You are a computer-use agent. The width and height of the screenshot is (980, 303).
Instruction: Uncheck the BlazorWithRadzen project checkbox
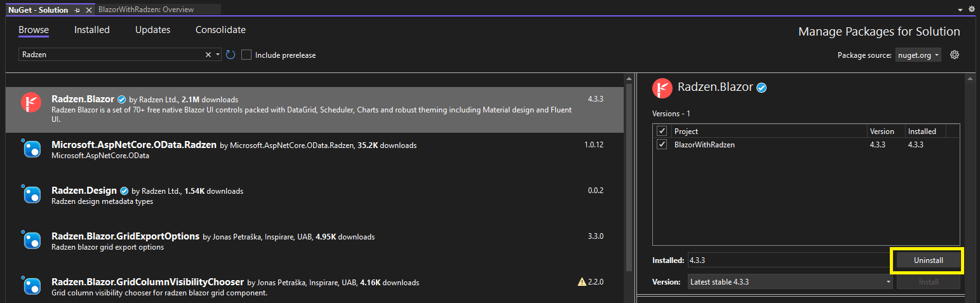(662, 144)
